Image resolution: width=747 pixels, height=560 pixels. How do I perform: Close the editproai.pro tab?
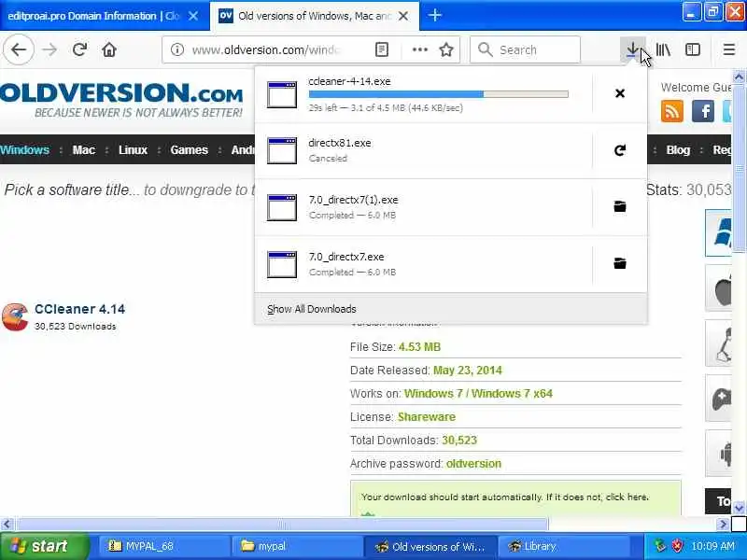point(193,16)
